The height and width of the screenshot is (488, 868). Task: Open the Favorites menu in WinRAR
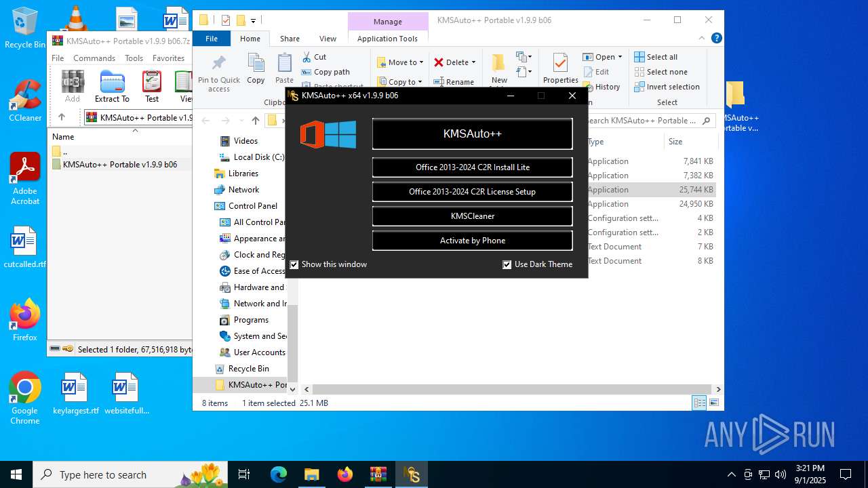(x=168, y=58)
